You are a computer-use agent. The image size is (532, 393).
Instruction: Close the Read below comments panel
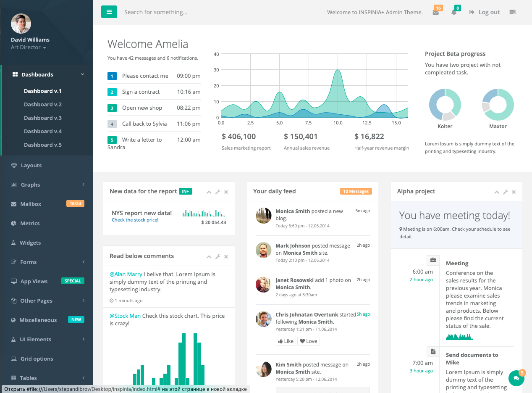(x=226, y=256)
